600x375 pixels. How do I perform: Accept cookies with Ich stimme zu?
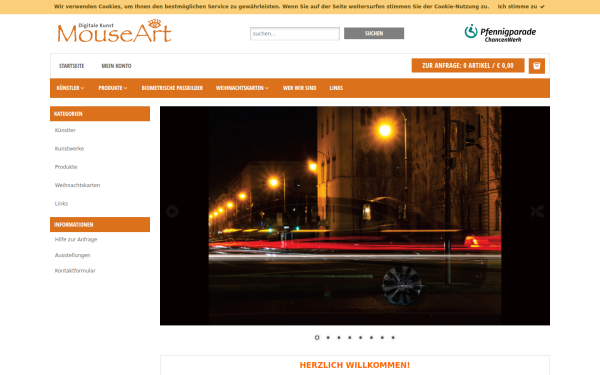coord(521,7)
